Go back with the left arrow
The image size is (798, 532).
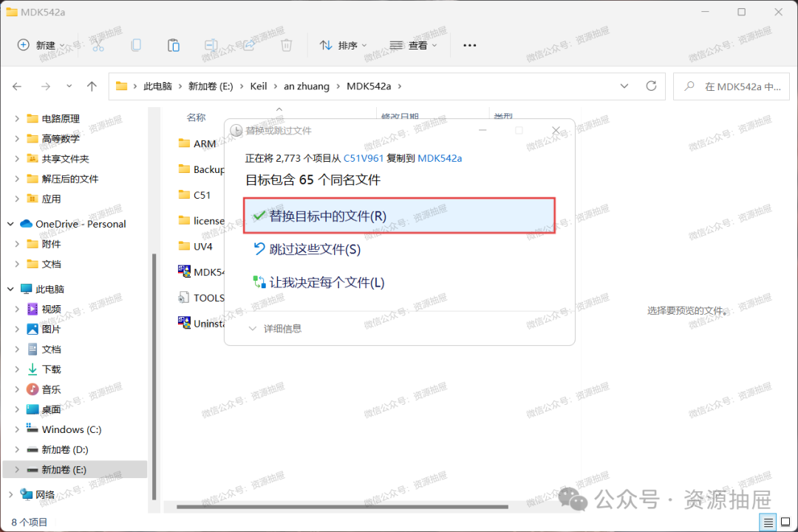click(17, 86)
